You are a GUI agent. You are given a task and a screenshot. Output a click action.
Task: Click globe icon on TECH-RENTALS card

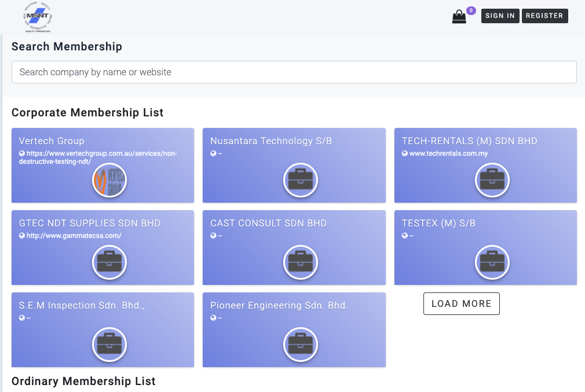tap(405, 153)
